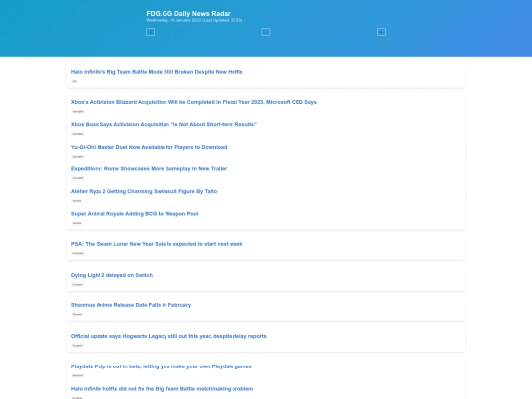Click source tag under Yu-Gi-Oh! Master Duel headline
Image resolution: width=532 pixels, height=399 pixels.
pyautogui.click(x=78, y=157)
